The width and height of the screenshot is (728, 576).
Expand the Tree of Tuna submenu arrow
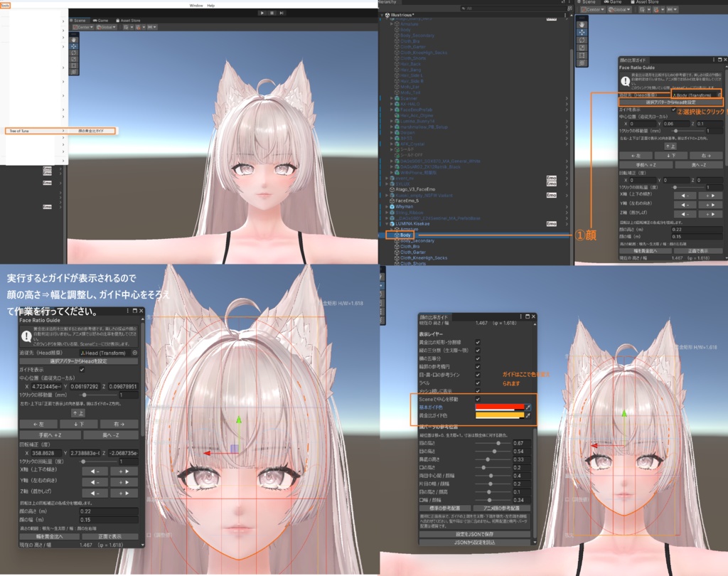63,131
